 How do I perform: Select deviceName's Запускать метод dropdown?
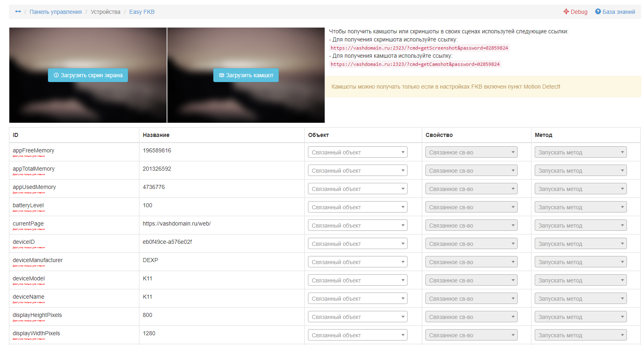pyautogui.click(x=581, y=299)
